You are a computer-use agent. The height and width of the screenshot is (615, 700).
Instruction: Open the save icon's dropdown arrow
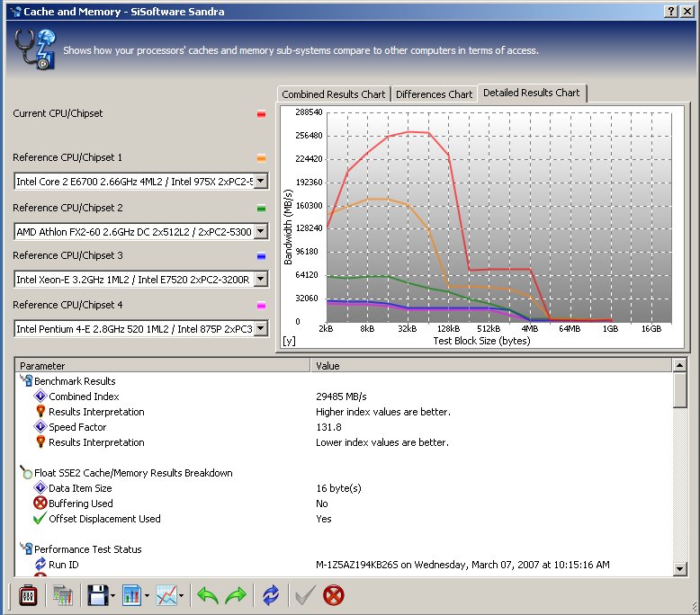pos(113,595)
